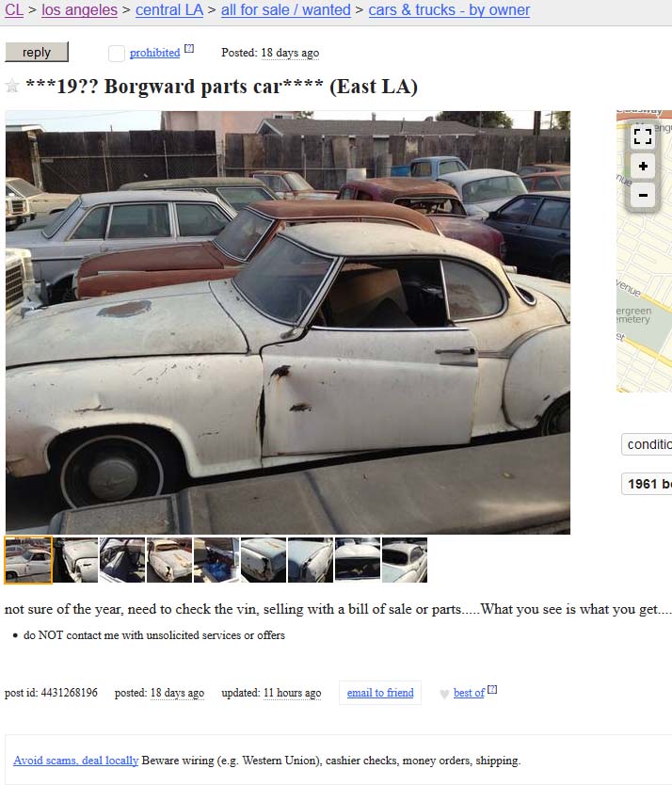The image size is (672, 785).
Task: Zoom out of the map with minus
Action: (x=643, y=195)
